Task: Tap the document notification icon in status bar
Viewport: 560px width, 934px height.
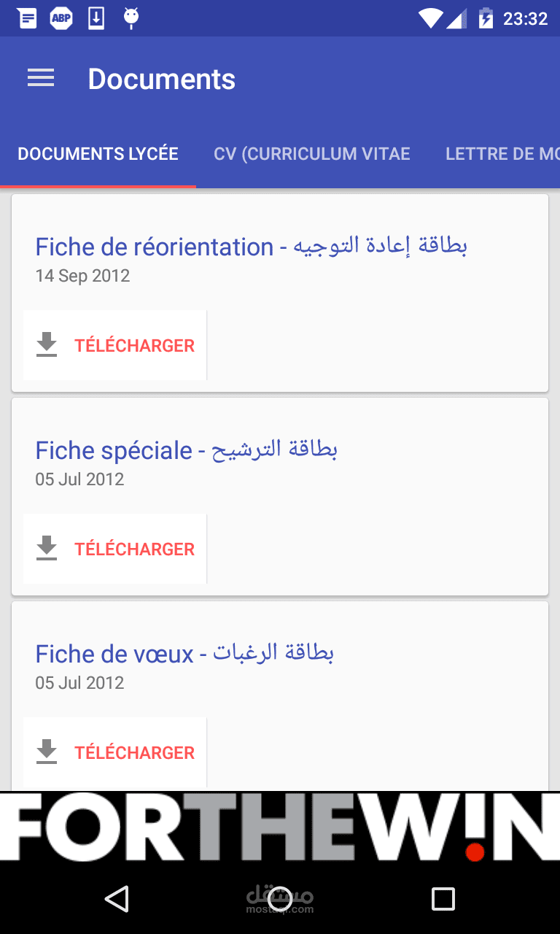Action: 27,18
